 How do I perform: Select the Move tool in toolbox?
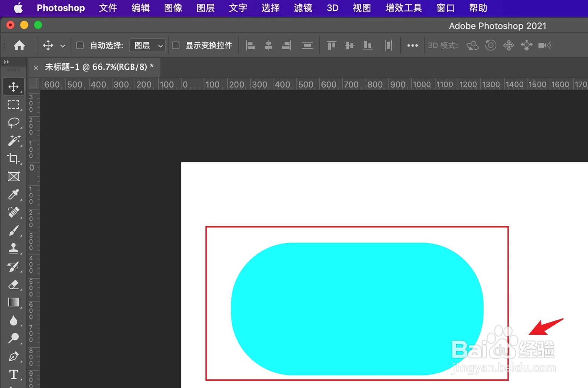pyautogui.click(x=14, y=87)
